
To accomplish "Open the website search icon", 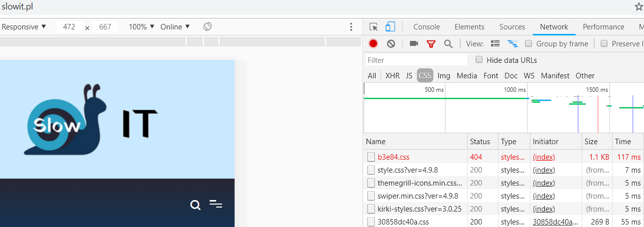I will 196,205.
